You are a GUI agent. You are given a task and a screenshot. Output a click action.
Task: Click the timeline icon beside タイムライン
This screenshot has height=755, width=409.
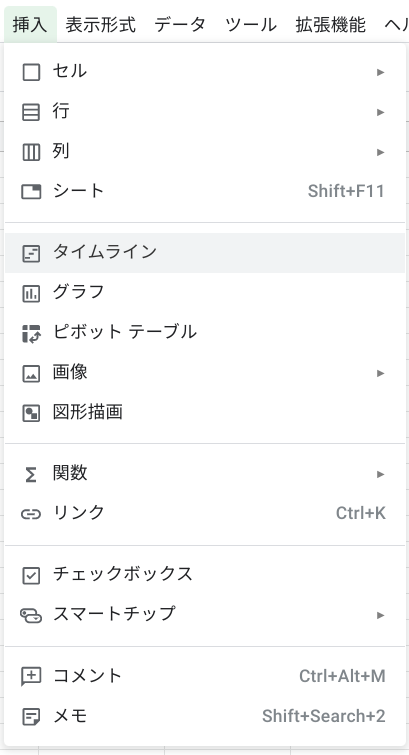(31, 253)
